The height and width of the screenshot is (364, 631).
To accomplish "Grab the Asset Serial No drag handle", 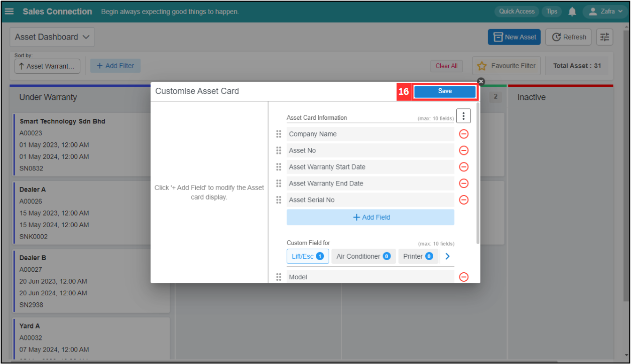I will pyautogui.click(x=279, y=200).
